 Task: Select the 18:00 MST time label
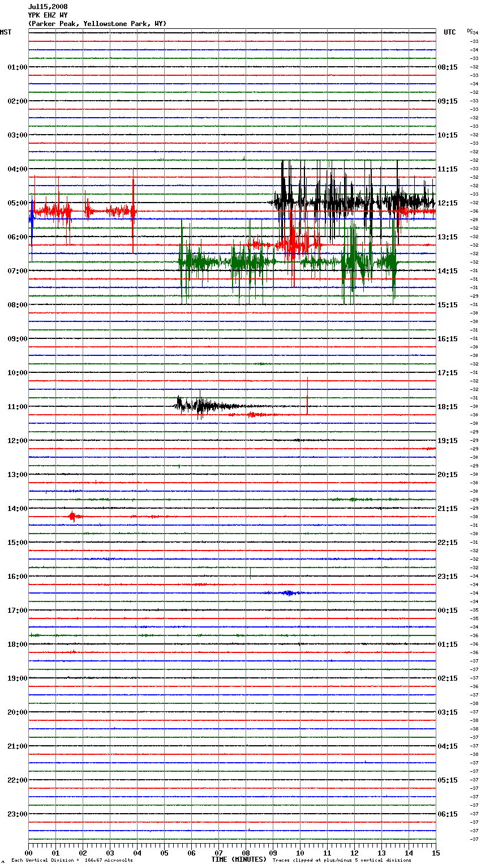(x=18, y=644)
